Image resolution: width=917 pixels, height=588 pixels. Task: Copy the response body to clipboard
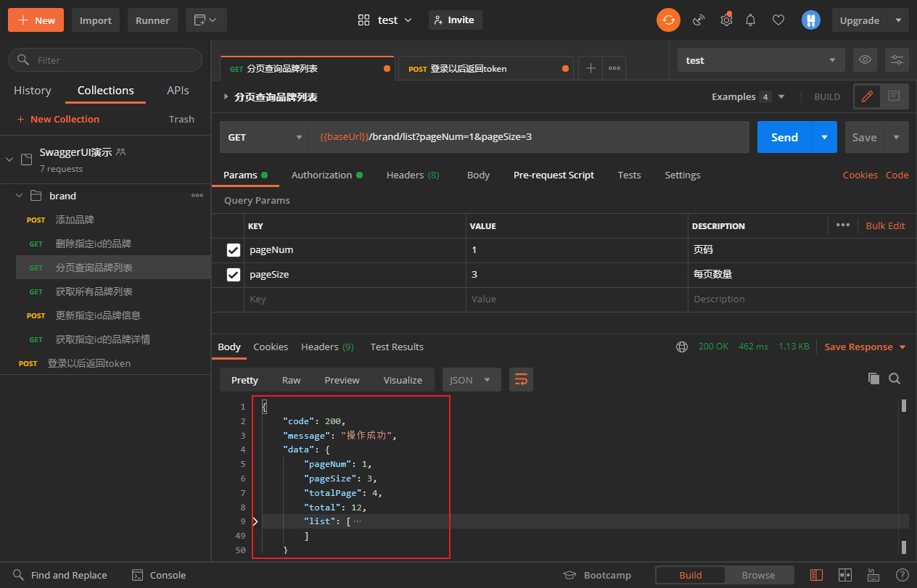(x=873, y=378)
